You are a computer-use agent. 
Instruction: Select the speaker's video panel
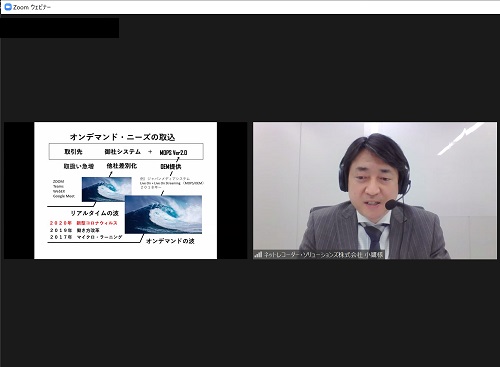pyautogui.click(x=375, y=190)
